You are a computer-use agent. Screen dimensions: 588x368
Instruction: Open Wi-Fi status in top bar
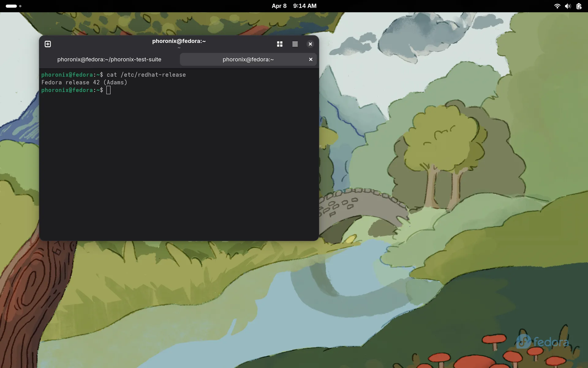click(x=557, y=6)
